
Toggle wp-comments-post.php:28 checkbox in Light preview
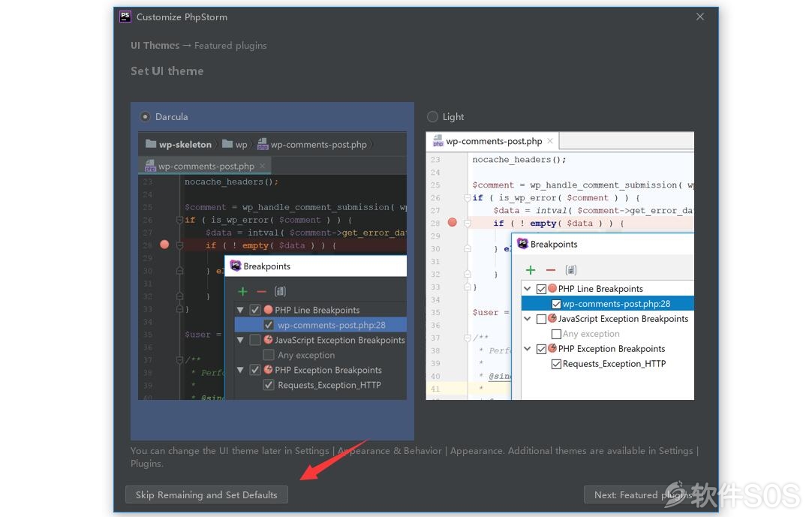point(556,304)
